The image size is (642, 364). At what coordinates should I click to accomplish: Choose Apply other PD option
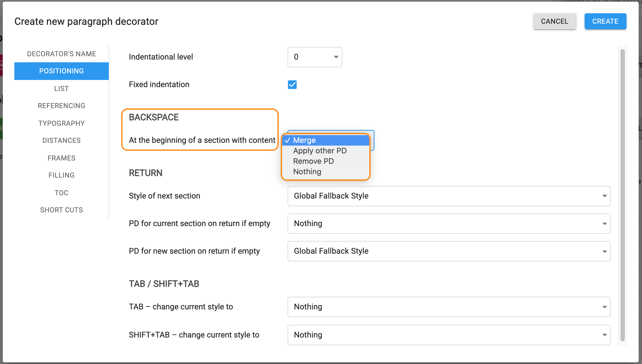click(x=326, y=151)
